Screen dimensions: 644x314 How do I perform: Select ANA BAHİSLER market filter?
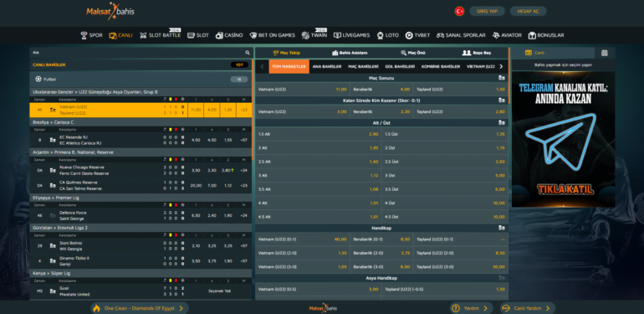[327, 67]
